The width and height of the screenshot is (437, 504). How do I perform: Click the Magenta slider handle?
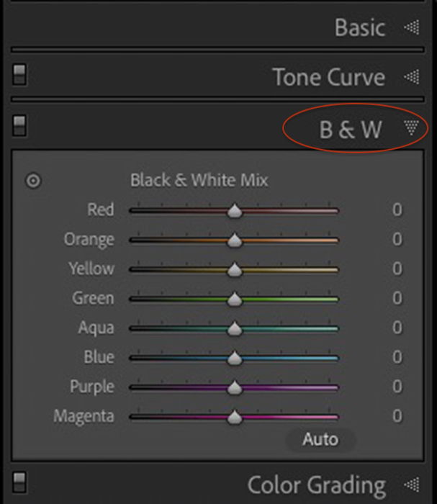234,417
